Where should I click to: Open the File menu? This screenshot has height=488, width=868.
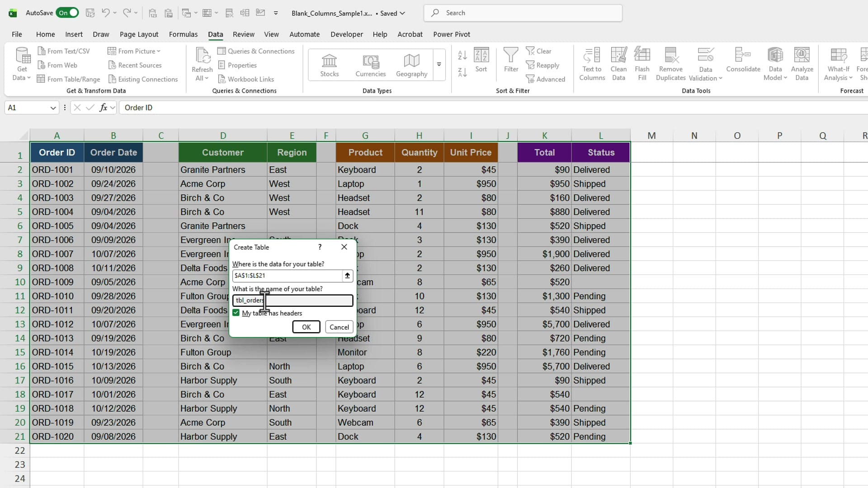pyautogui.click(x=17, y=34)
